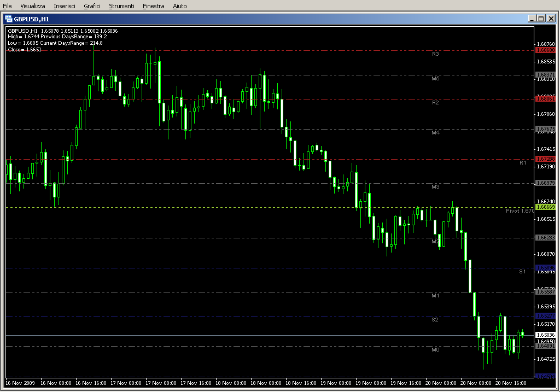Click the Pivot level label
Viewport: 560px width, 392px height.
(520, 210)
